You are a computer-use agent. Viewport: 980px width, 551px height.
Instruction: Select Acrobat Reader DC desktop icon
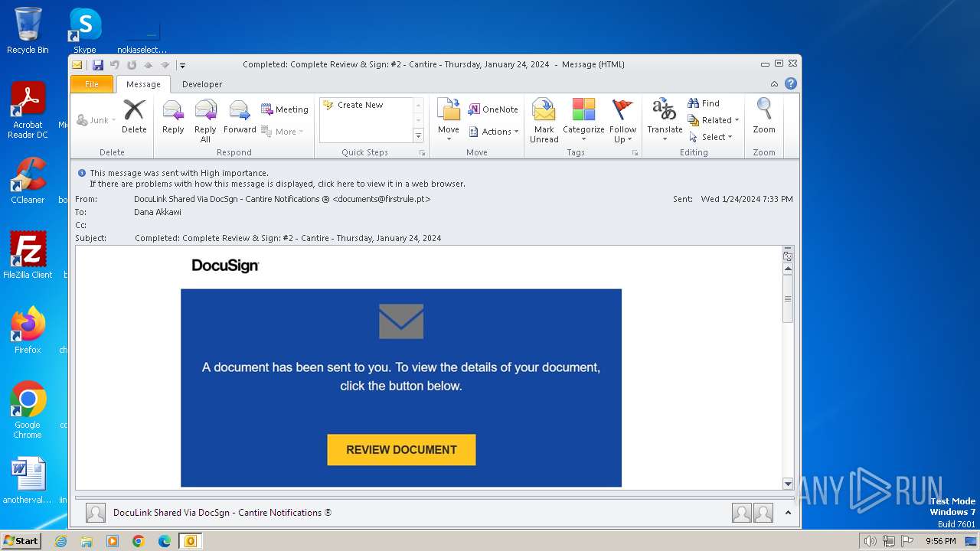(28, 110)
